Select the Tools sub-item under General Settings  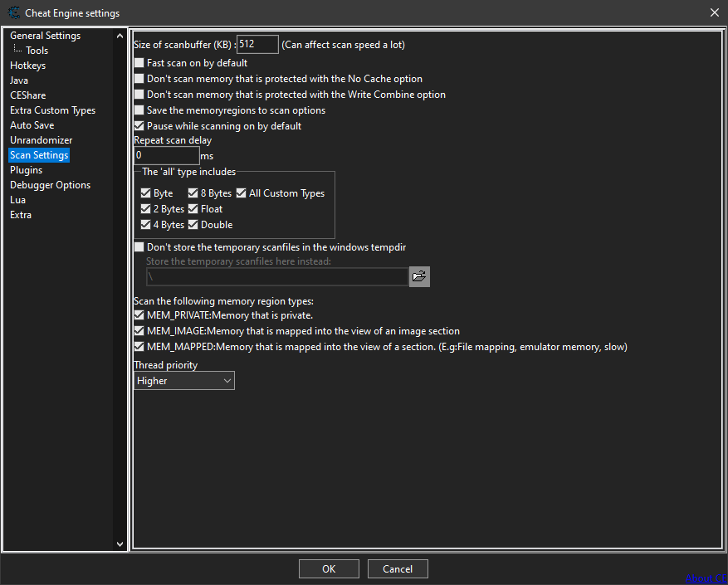click(37, 51)
